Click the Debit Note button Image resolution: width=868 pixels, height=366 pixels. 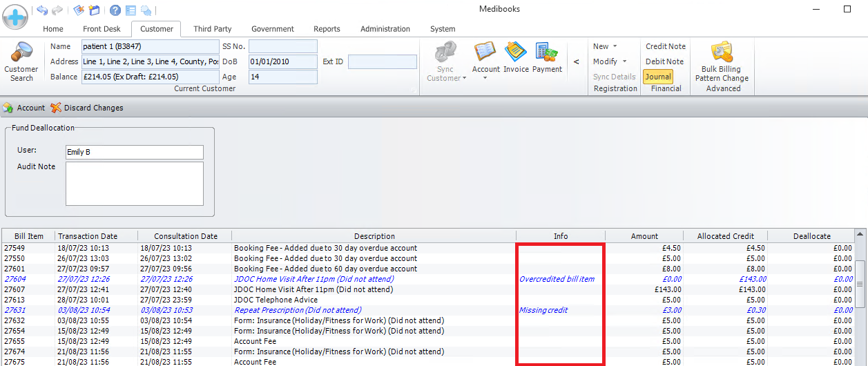point(664,61)
